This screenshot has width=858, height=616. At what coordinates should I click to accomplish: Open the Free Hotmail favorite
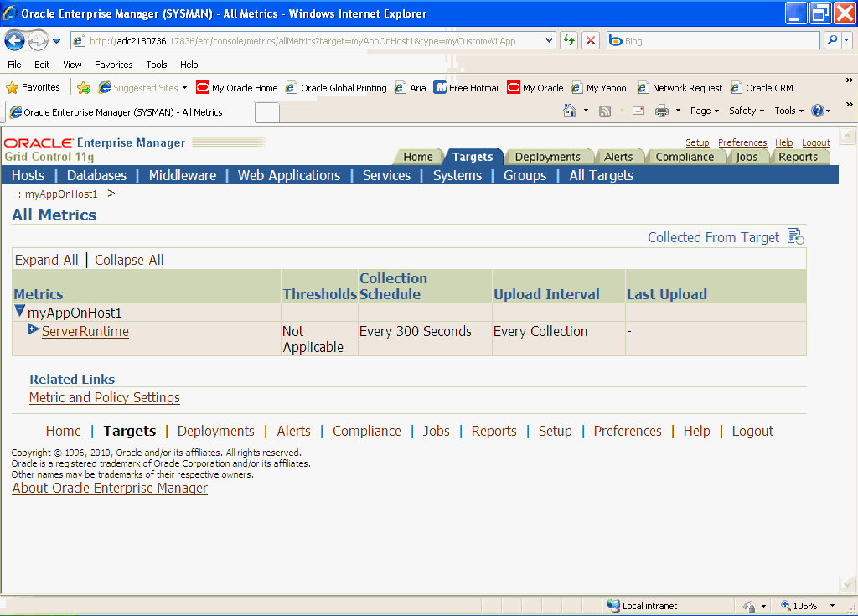click(x=467, y=88)
